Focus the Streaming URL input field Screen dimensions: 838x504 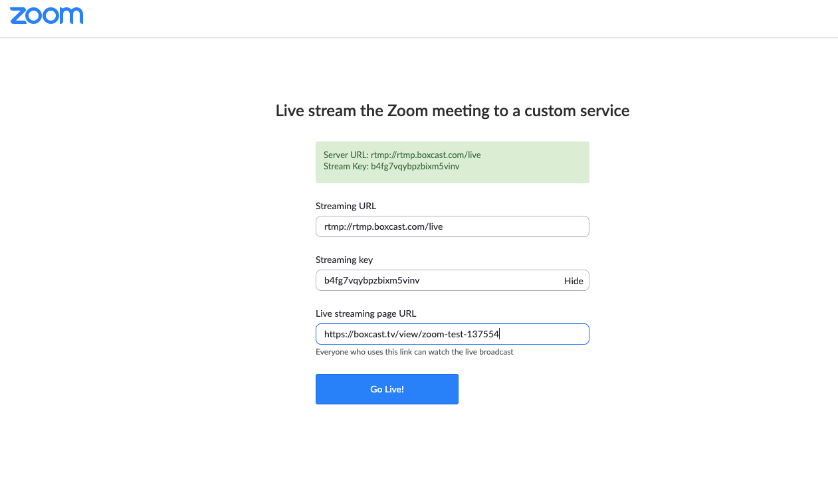tap(452, 226)
